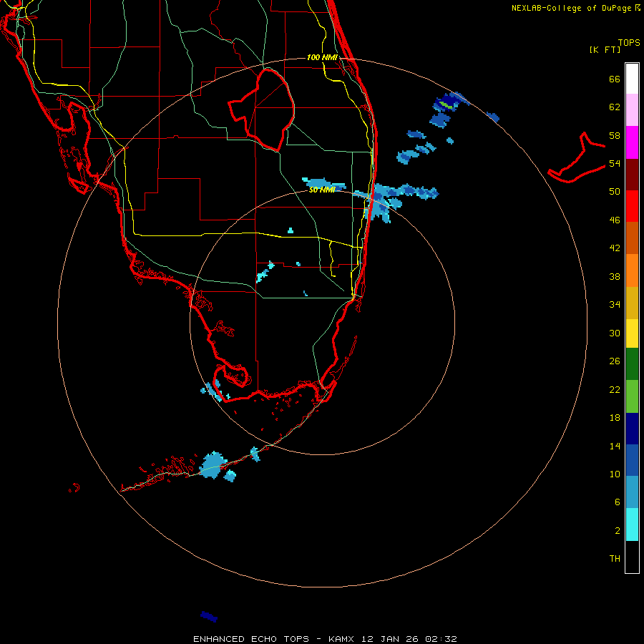Click the 22 legend value
The height and width of the screenshot is (644, 644).
615,389
